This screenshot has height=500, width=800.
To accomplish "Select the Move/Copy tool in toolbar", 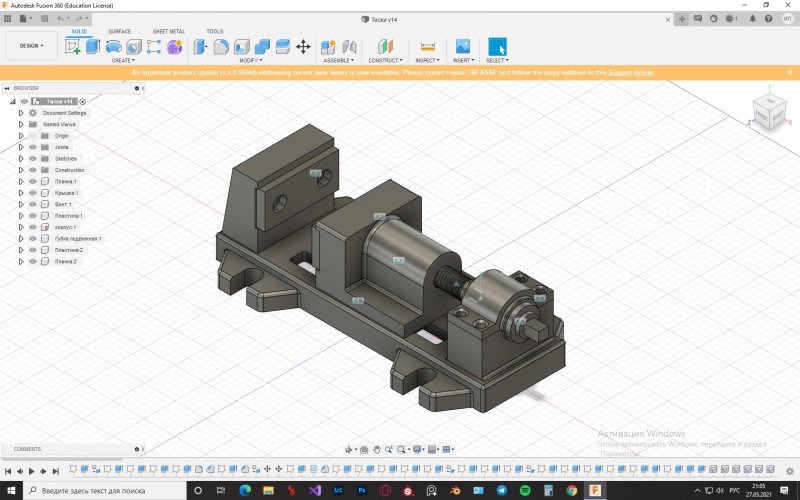I will click(x=303, y=47).
